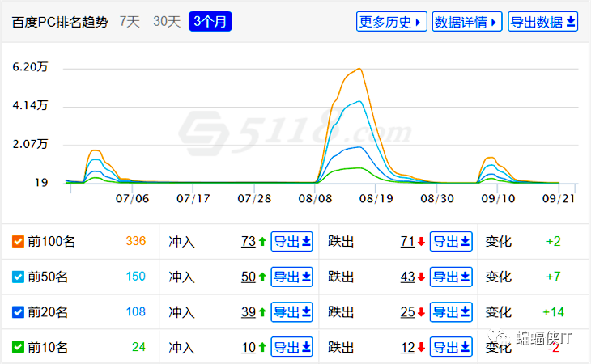The height and width of the screenshot is (364, 591).
Task: Click 导出数据 button in header
Action: point(542,22)
